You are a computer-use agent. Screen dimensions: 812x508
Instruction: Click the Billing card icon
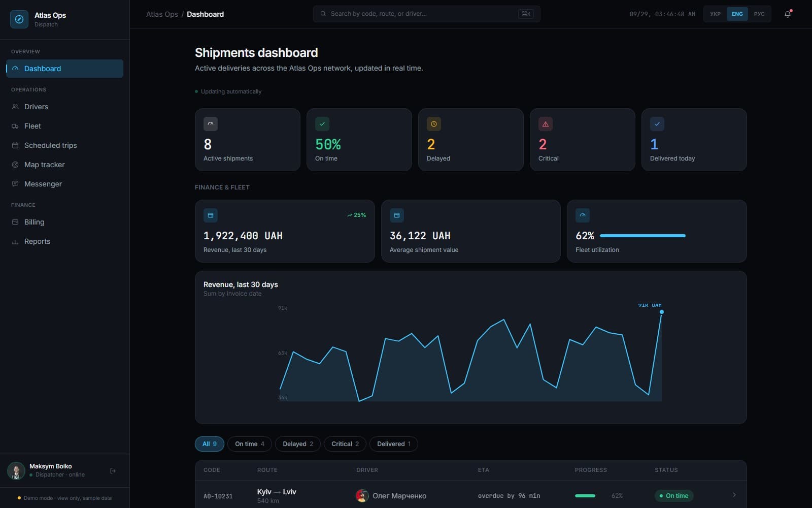point(15,222)
